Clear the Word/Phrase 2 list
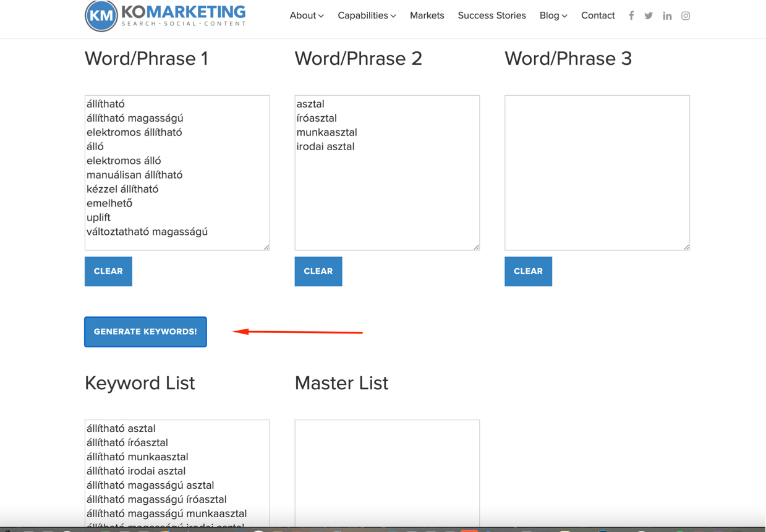This screenshot has width=766, height=532. [318, 271]
